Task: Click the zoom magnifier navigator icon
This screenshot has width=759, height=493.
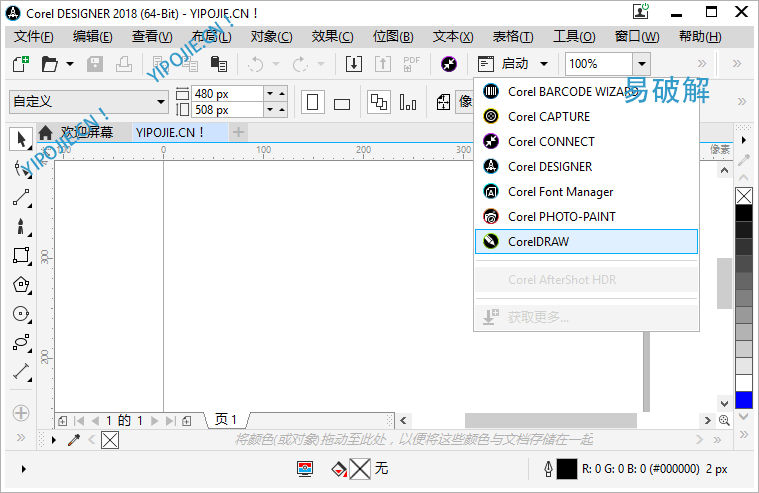Action: [x=724, y=420]
